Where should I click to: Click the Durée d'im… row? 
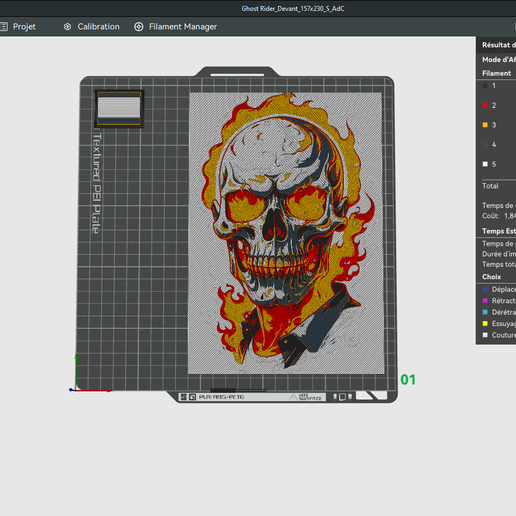pyautogui.click(x=499, y=254)
